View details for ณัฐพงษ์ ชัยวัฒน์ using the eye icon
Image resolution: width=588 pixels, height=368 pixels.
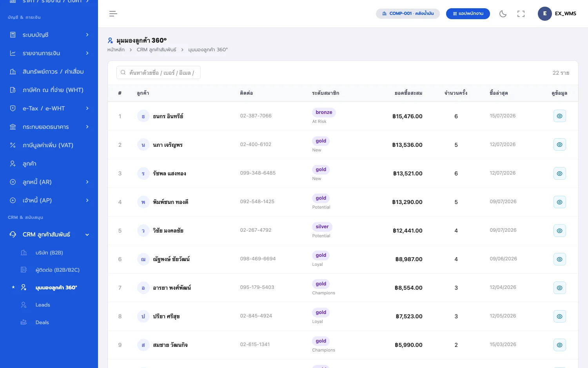coord(560,259)
